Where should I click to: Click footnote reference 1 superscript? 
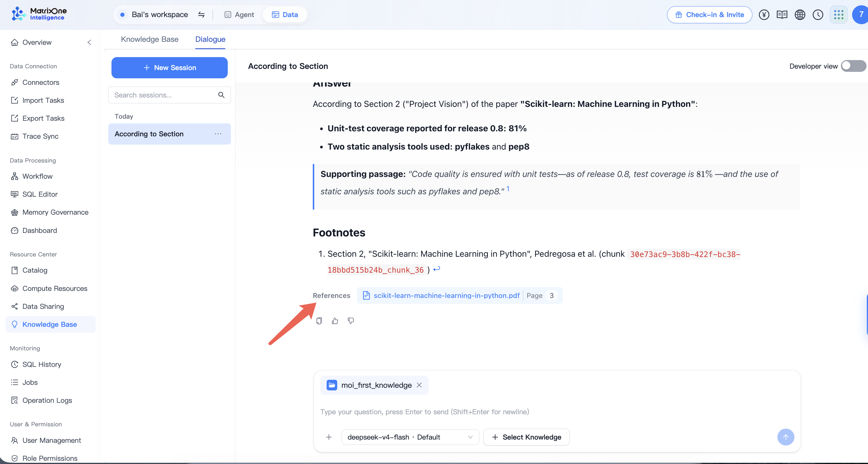point(508,189)
